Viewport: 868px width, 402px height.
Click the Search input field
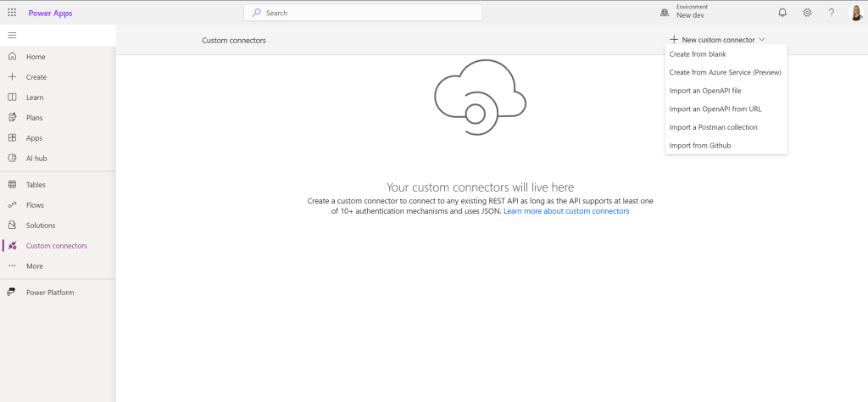click(363, 13)
